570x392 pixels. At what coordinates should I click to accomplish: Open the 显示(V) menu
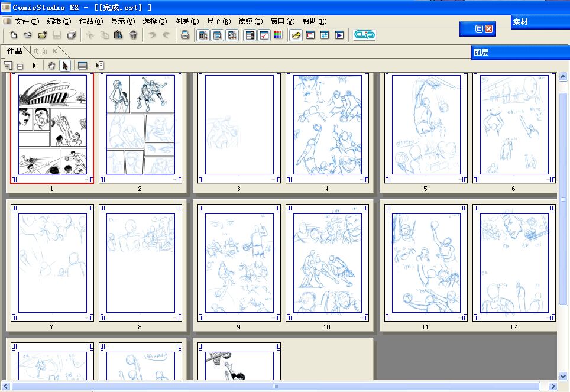[123, 21]
